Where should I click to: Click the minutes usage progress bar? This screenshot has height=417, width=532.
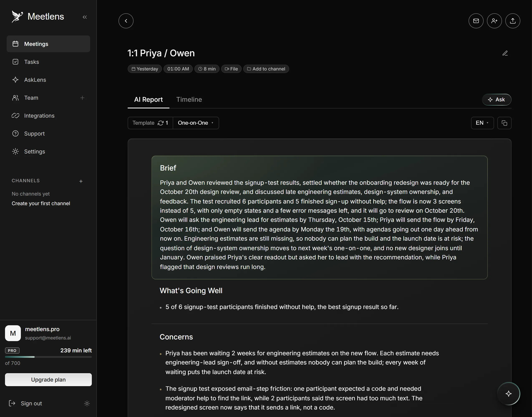click(48, 357)
